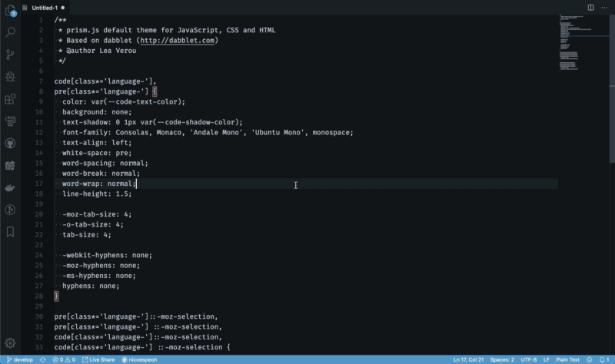
Task: Change language mode Plain Text
Action: point(567,359)
